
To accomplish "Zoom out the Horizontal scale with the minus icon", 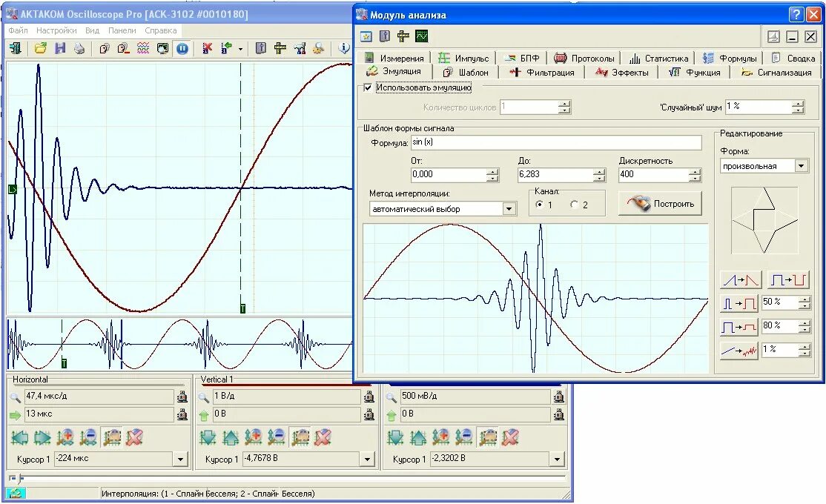I will click(x=88, y=437).
